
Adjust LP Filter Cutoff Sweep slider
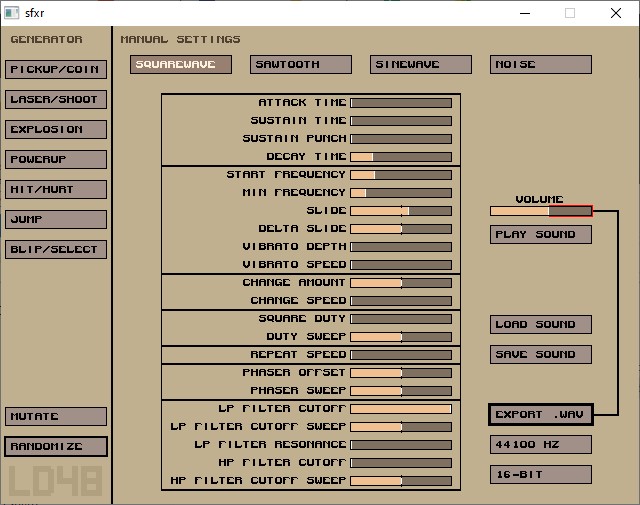[x=401, y=427]
